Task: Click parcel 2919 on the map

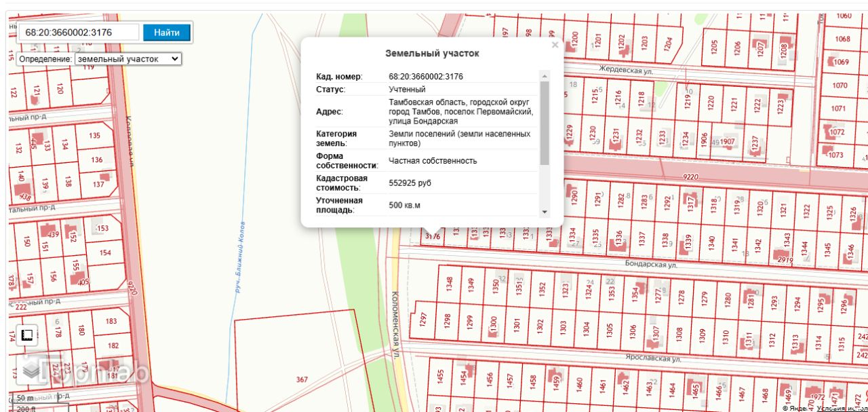Action: [x=785, y=259]
